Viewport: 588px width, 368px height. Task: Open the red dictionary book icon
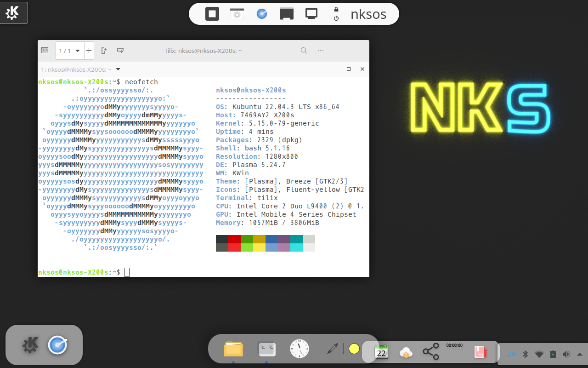pyautogui.click(x=480, y=352)
